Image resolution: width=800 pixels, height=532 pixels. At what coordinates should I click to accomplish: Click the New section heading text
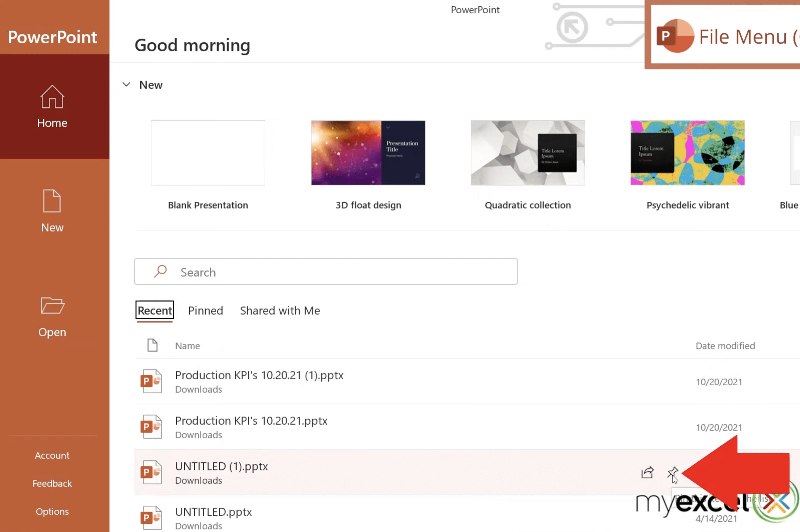[151, 85]
